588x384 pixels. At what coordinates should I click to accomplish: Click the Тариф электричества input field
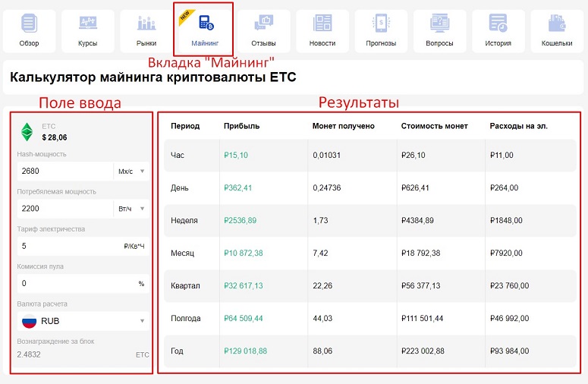point(68,246)
